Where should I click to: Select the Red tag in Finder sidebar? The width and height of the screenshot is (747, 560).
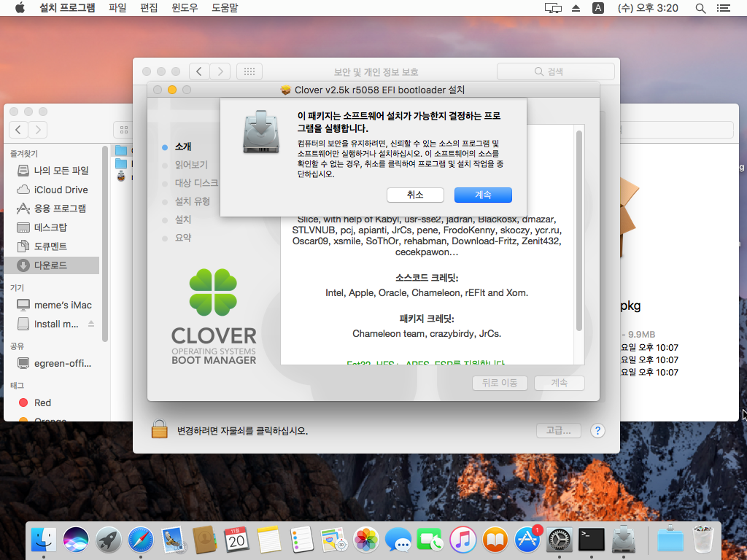point(53,402)
